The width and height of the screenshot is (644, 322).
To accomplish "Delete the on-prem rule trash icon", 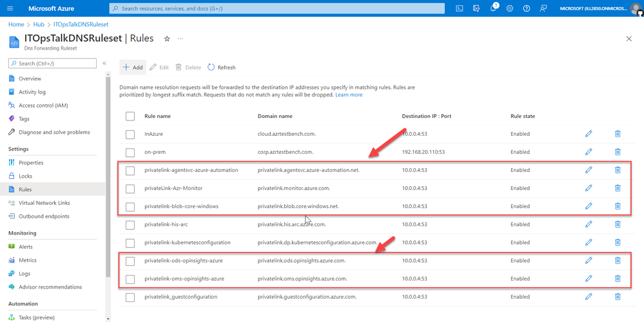I will coord(618,152).
